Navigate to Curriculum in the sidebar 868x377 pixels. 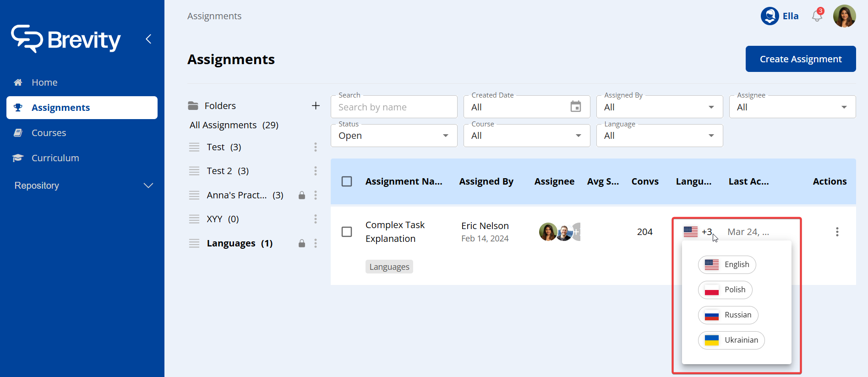pos(55,158)
